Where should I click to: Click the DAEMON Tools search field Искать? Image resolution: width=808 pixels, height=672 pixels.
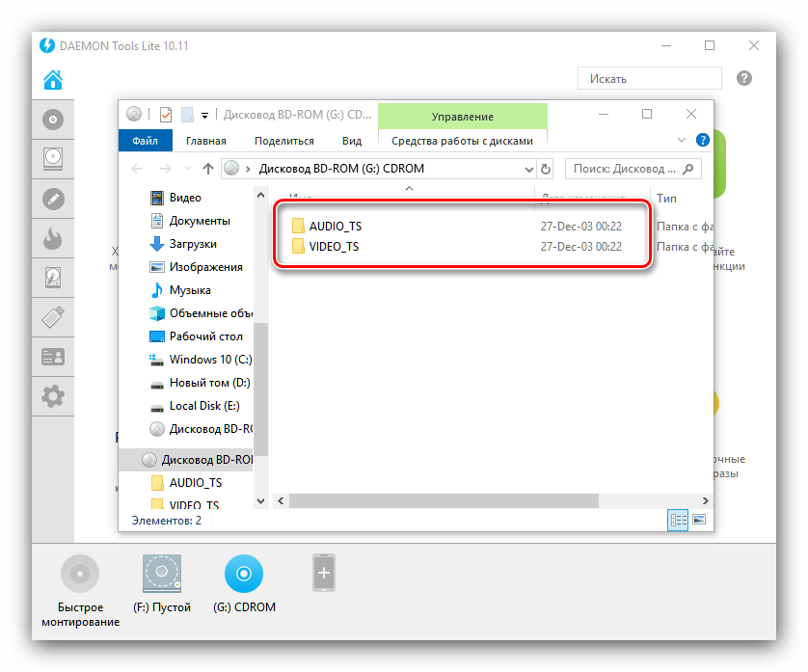649,79
